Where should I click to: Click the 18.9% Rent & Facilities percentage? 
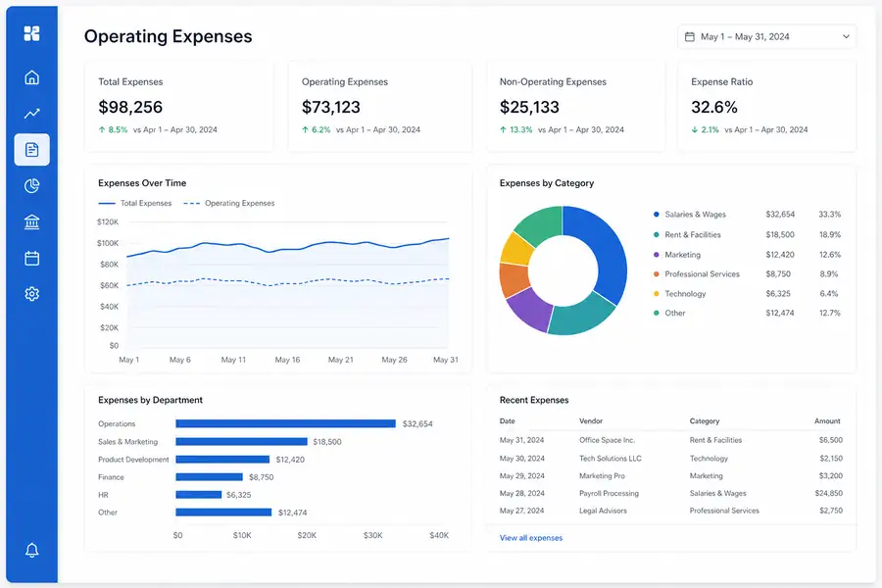point(830,234)
